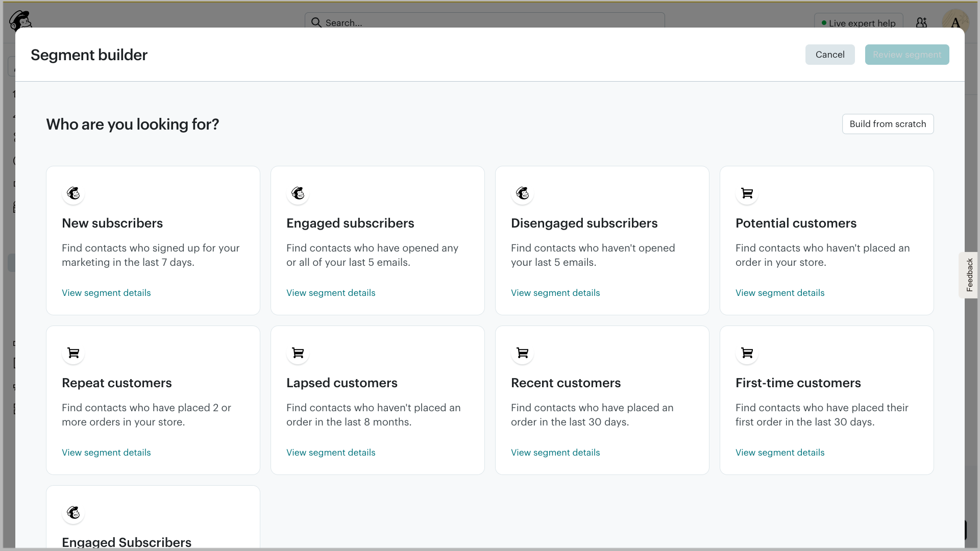
Task: Click cart icon on Lapsed customers card
Action: tap(298, 353)
